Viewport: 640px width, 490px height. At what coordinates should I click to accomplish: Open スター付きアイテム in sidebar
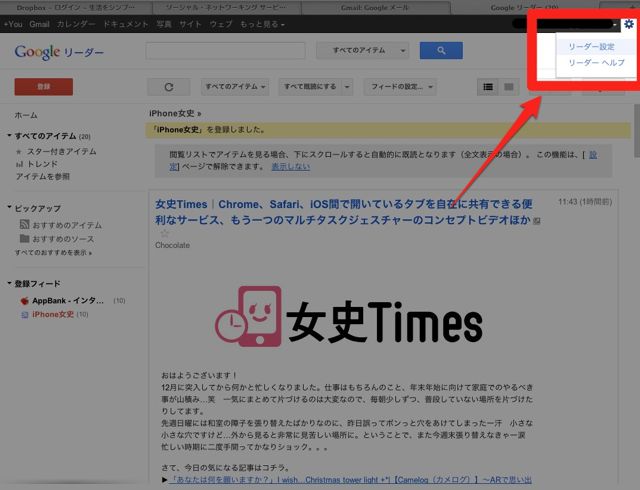click(x=62, y=151)
